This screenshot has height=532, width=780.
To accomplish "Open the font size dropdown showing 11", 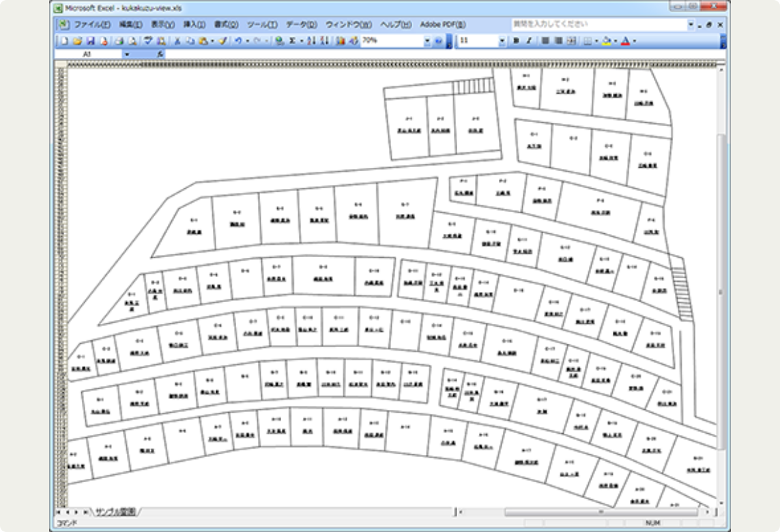I will pos(502,41).
